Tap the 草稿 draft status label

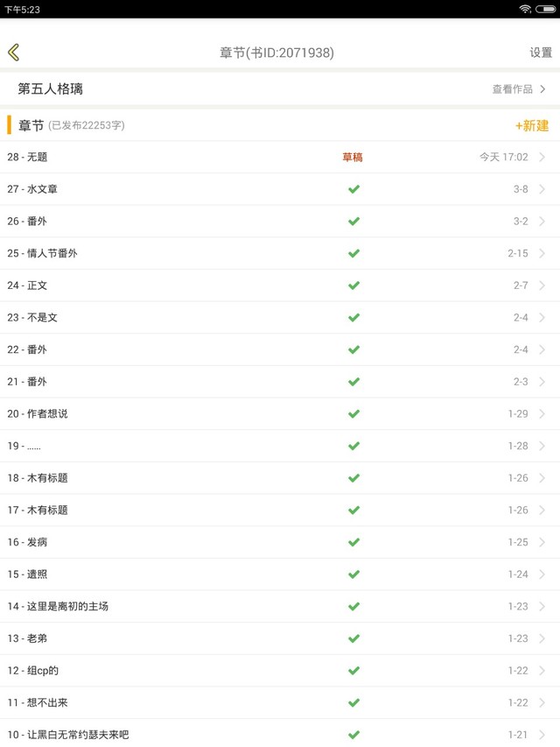click(352, 158)
